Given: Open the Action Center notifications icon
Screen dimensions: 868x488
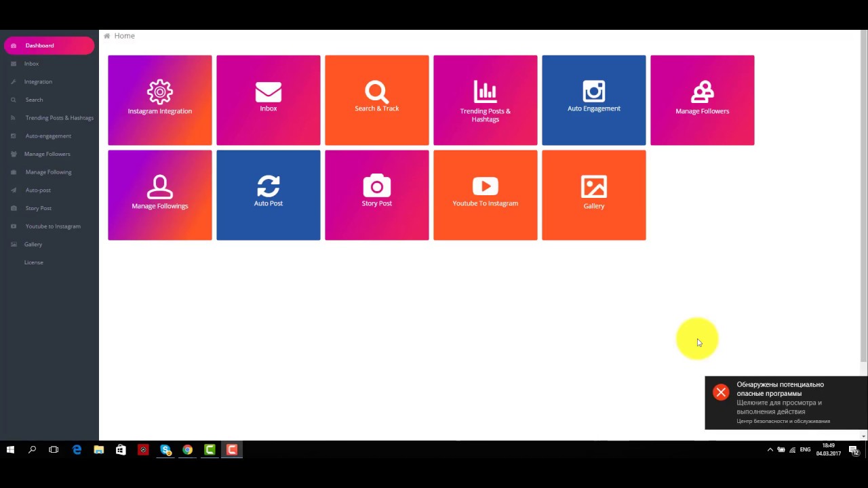Looking at the screenshot, I should coord(854,449).
